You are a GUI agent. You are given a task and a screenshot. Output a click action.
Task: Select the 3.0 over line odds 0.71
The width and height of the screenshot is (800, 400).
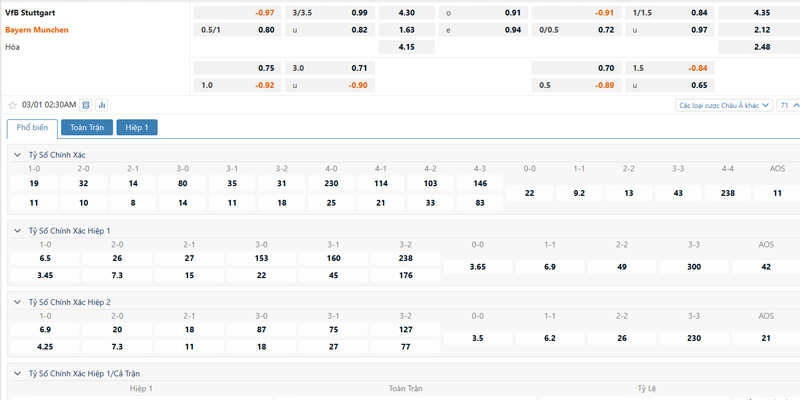click(330, 68)
